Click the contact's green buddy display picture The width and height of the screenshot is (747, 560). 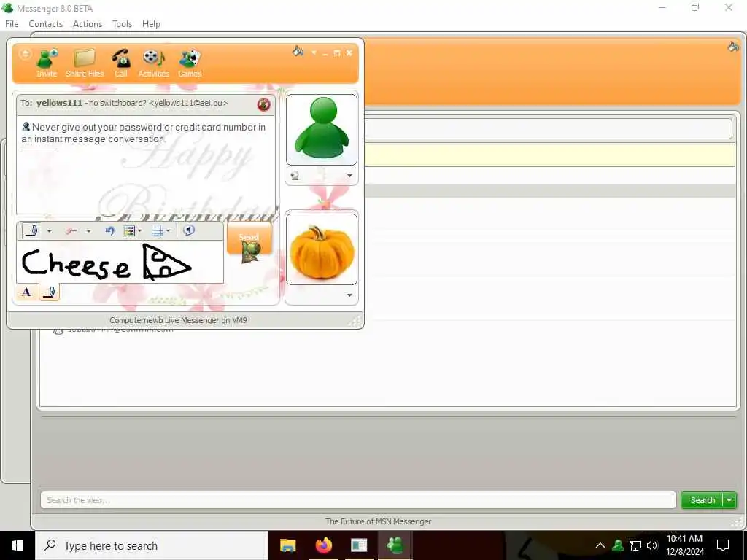click(322, 130)
